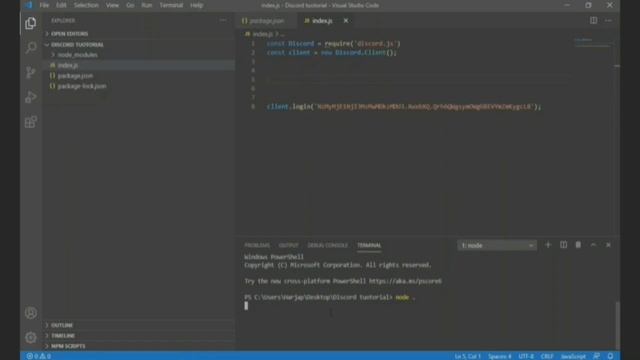The height and width of the screenshot is (360, 640).
Task: Click the JavaScript language mode status entry
Action: (573, 356)
